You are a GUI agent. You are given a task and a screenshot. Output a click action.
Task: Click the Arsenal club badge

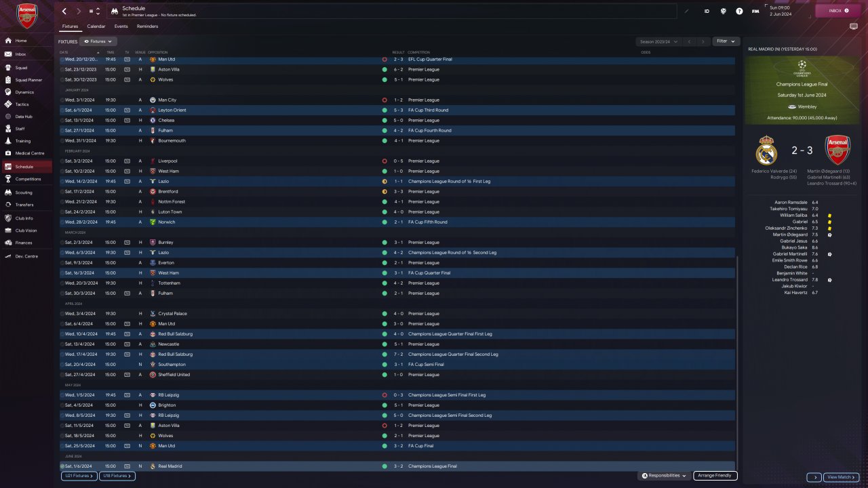(26, 15)
